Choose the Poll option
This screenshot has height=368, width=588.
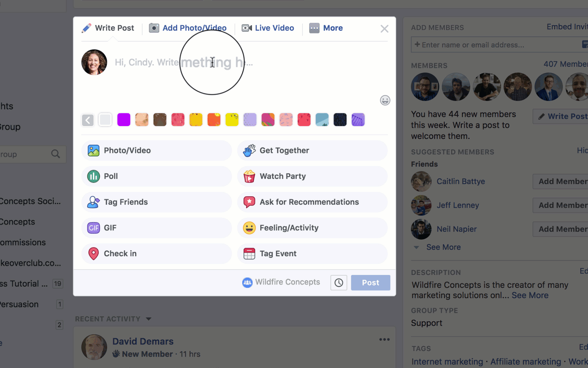(x=157, y=176)
